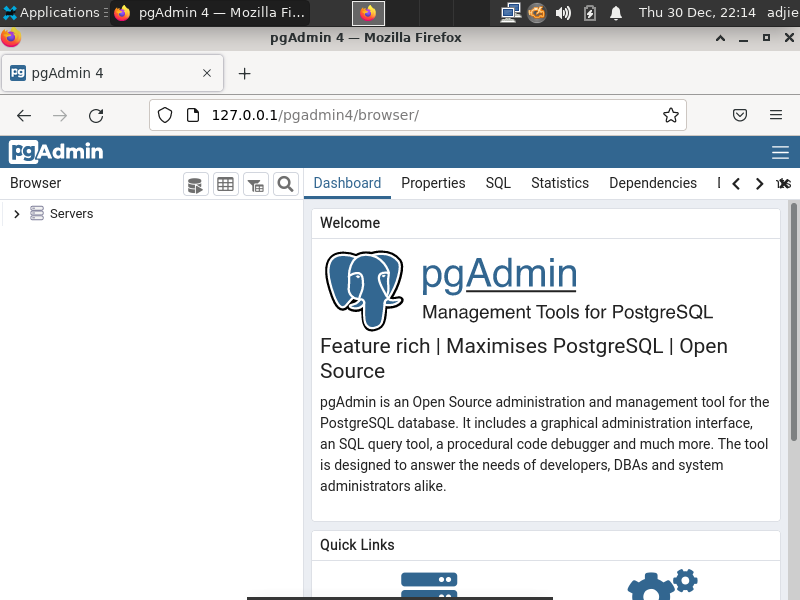800x600 pixels.
Task: Click the volume speaker icon
Action: (x=563, y=13)
